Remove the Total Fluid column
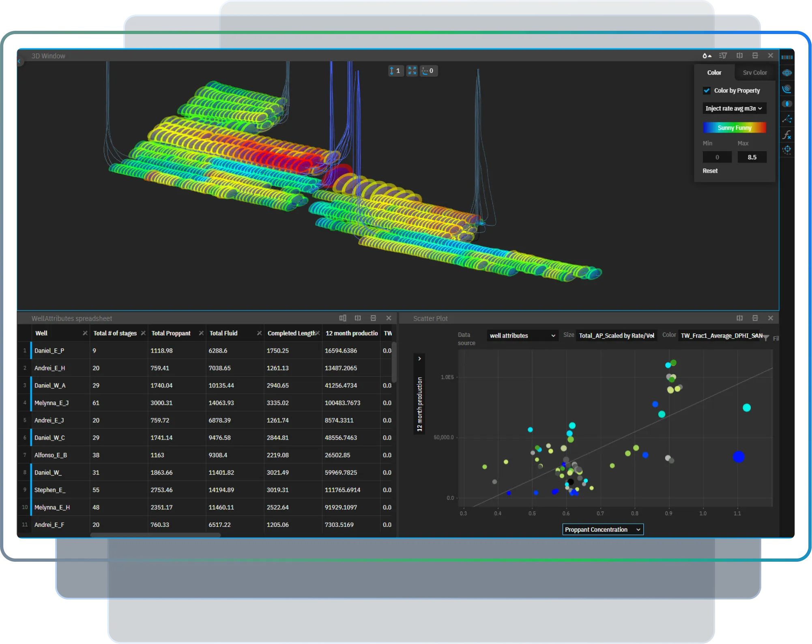The width and height of the screenshot is (812, 644). click(259, 333)
